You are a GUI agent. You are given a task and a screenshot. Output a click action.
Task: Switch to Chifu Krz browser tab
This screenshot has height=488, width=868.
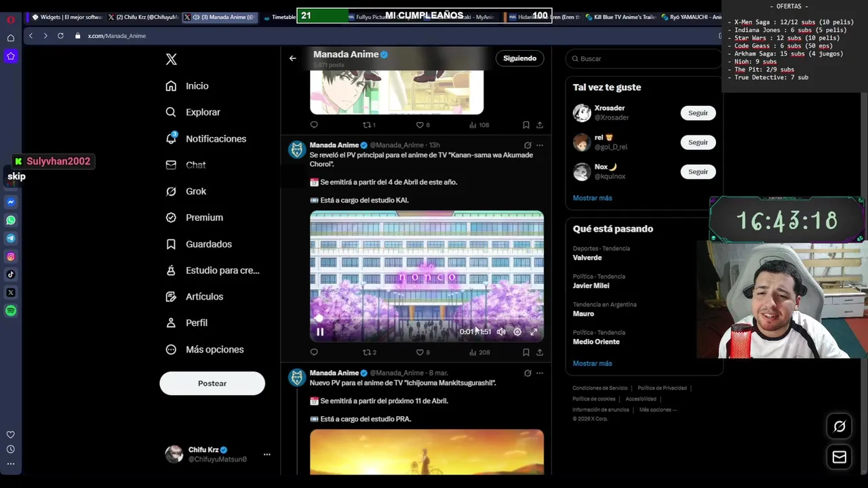143,17
